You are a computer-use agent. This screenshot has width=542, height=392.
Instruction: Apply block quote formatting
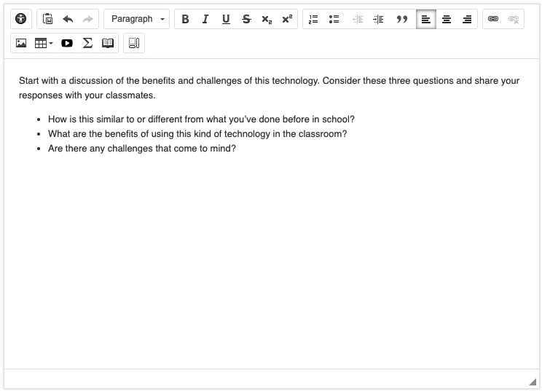pos(401,19)
